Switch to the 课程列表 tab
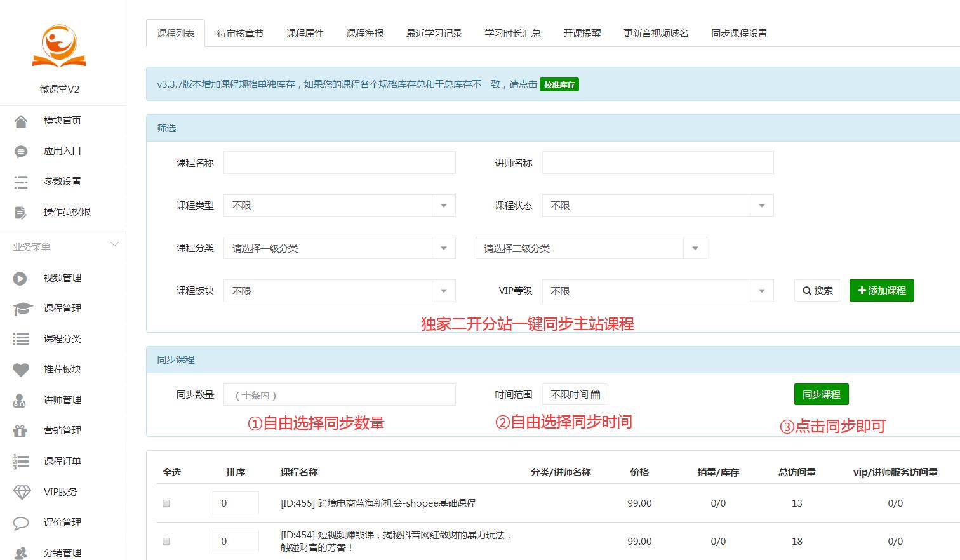 pyautogui.click(x=176, y=33)
